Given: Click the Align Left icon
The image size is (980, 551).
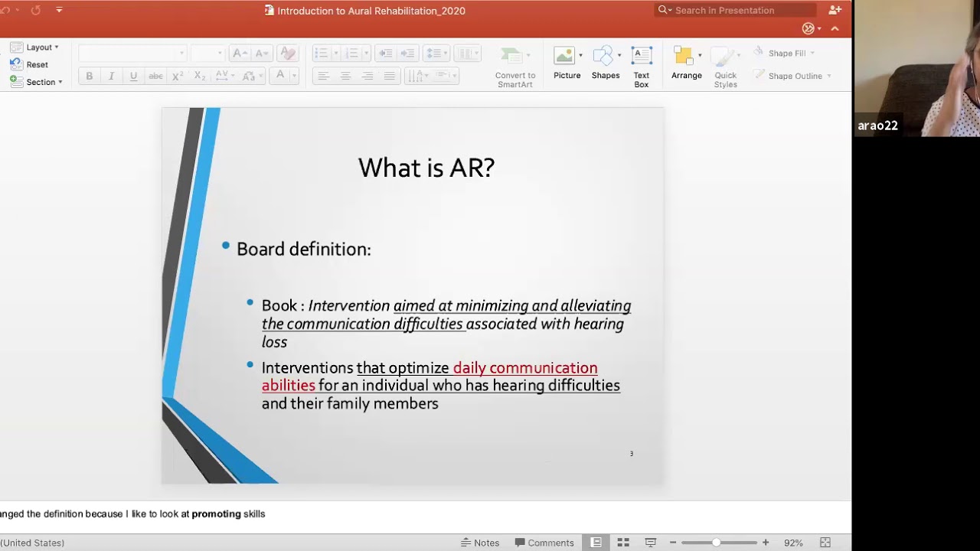Looking at the screenshot, I should pos(323,76).
